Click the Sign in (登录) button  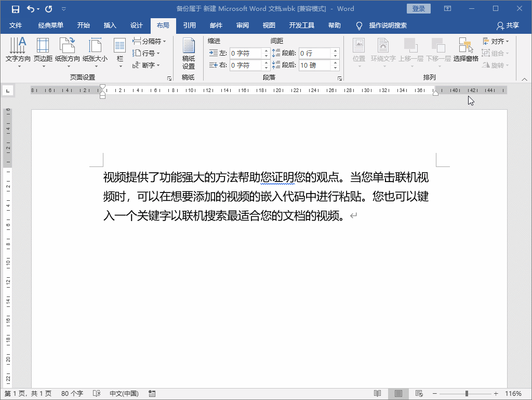point(419,9)
